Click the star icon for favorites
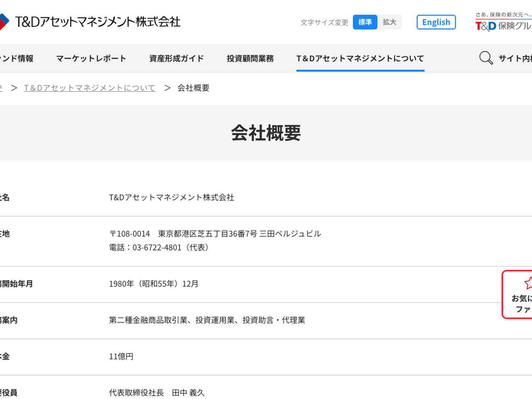Image resolution: width=532 pixels, height=399 pixels. point(528,283)
